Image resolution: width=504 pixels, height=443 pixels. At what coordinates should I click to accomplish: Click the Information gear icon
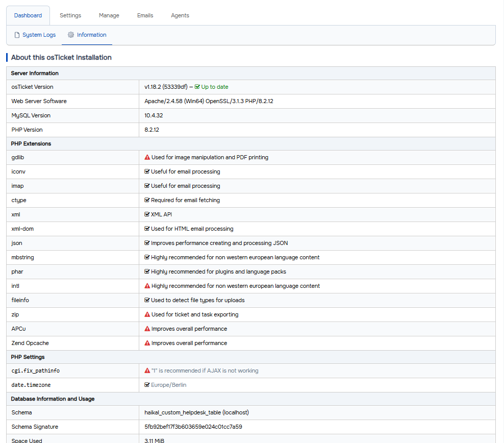71,35
